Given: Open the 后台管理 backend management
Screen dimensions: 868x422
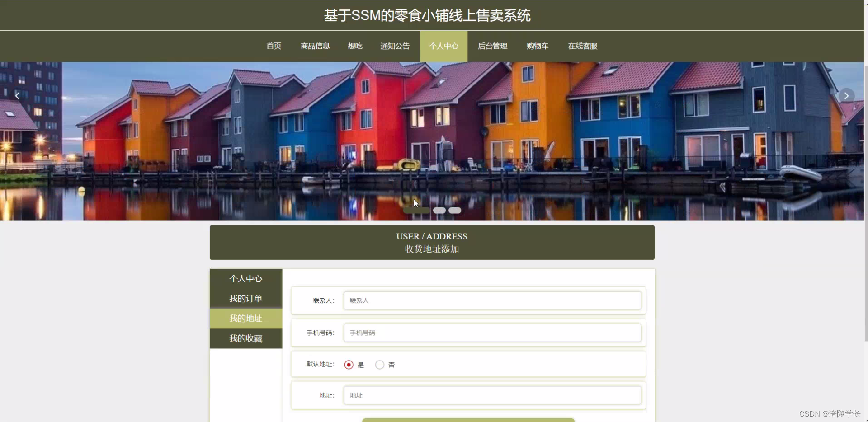Looking at the screenshot, I should coord(492,46).
